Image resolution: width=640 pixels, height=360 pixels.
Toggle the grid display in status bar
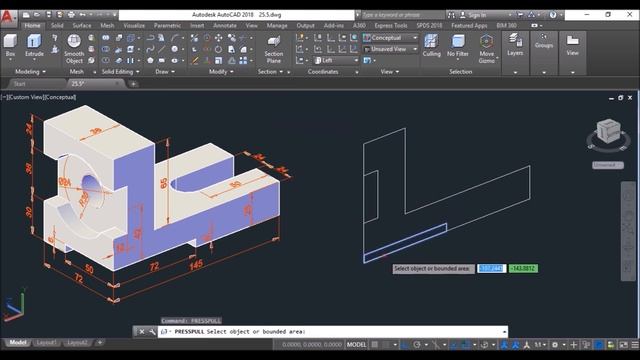pyautogui.click(x=374, y=345)
